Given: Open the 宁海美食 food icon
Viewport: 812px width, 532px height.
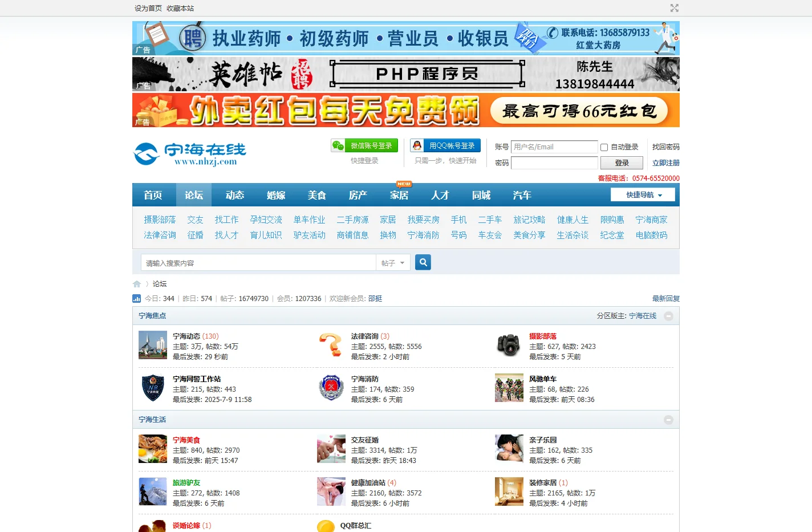Looking at the screenshot, I should [x=153, y=449].
